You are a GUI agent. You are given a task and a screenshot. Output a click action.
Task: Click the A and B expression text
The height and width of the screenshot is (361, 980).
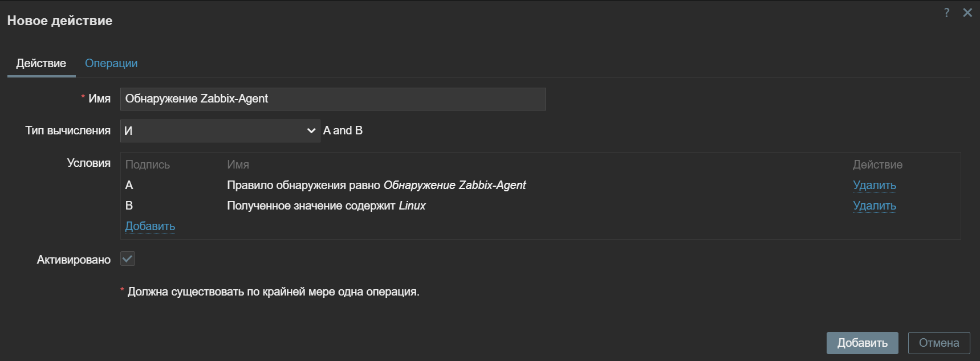point(343,130)
